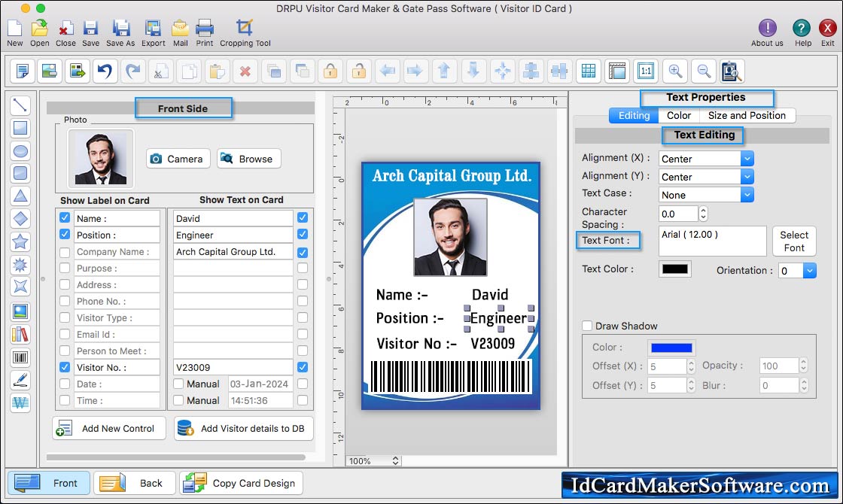Screen dimensions: 843x504
Task: Lock the selected object
Action: (330, 71)
